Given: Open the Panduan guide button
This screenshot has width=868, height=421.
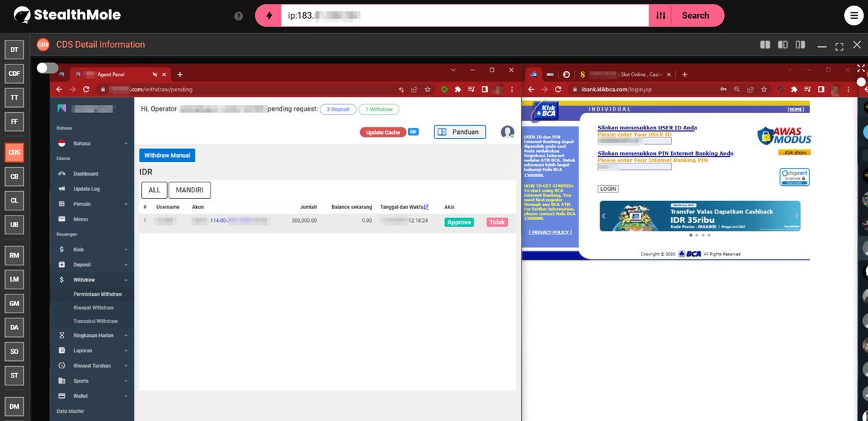Looking at the screenshot, I should 460,132.
